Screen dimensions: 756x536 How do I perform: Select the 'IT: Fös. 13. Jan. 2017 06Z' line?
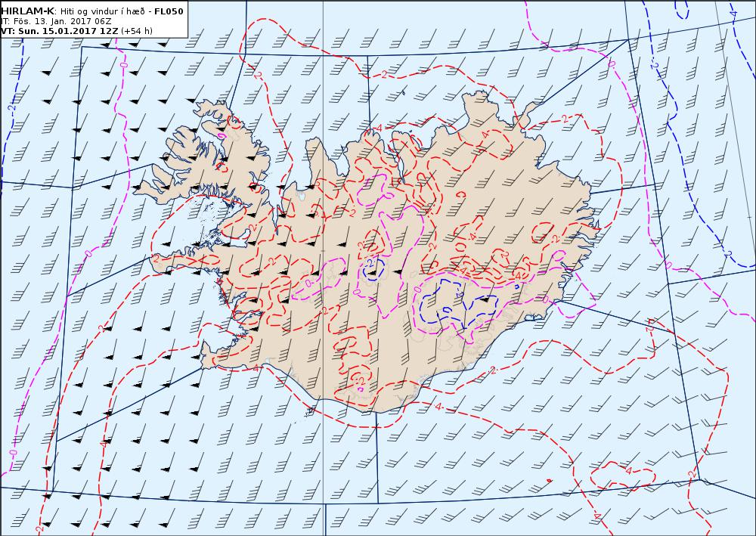coord(56,21)
